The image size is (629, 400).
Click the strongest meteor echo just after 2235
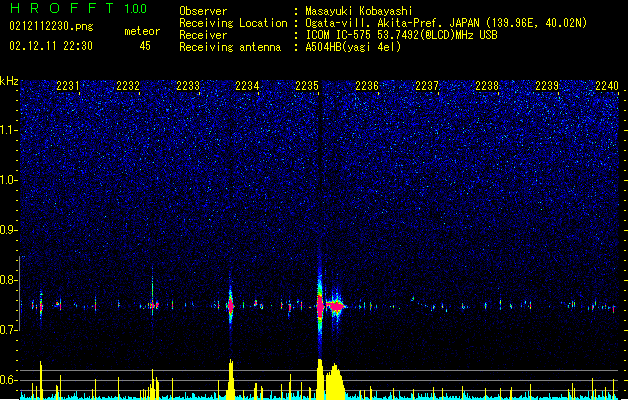pos(320,306)
